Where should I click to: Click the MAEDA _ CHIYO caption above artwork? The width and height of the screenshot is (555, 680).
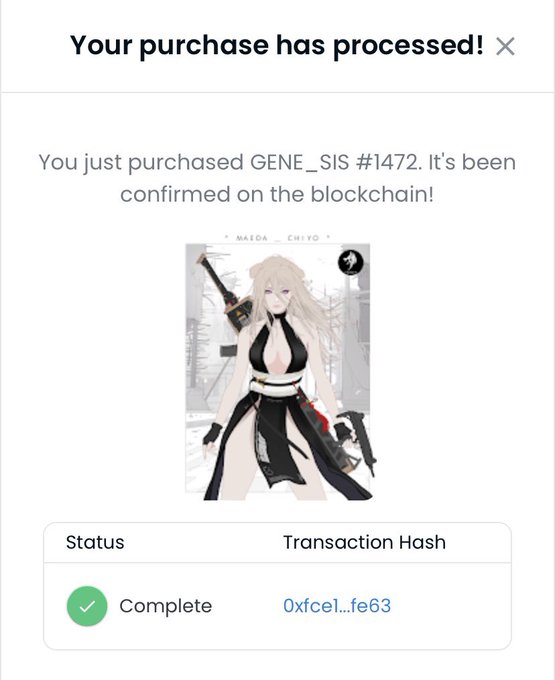tap(278, 238)
